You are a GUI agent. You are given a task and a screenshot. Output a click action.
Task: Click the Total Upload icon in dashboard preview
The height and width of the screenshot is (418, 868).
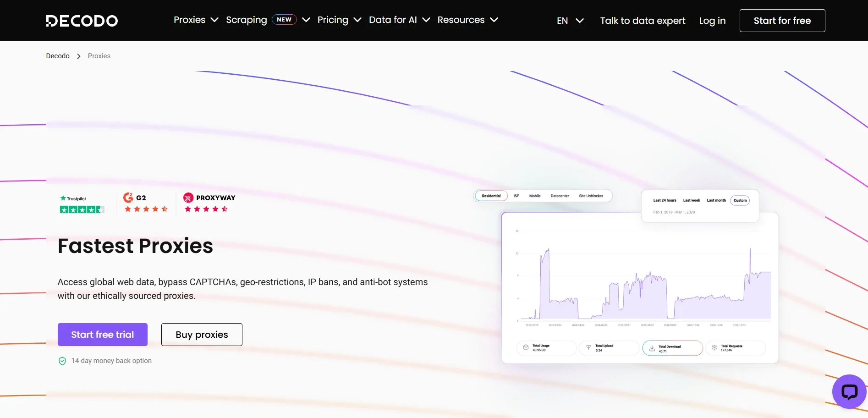(588, 348)
